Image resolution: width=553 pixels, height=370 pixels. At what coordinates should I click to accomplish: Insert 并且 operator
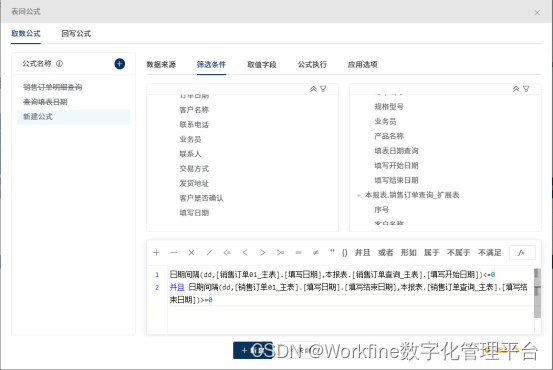click(362, 253)
